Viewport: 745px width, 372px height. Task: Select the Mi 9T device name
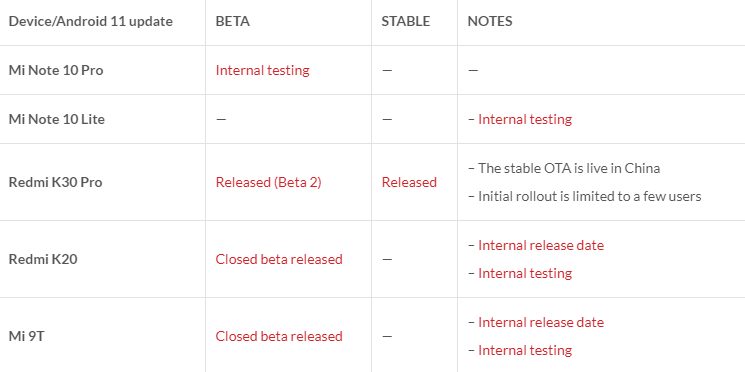pyautogui.click(x=27, y=336)
